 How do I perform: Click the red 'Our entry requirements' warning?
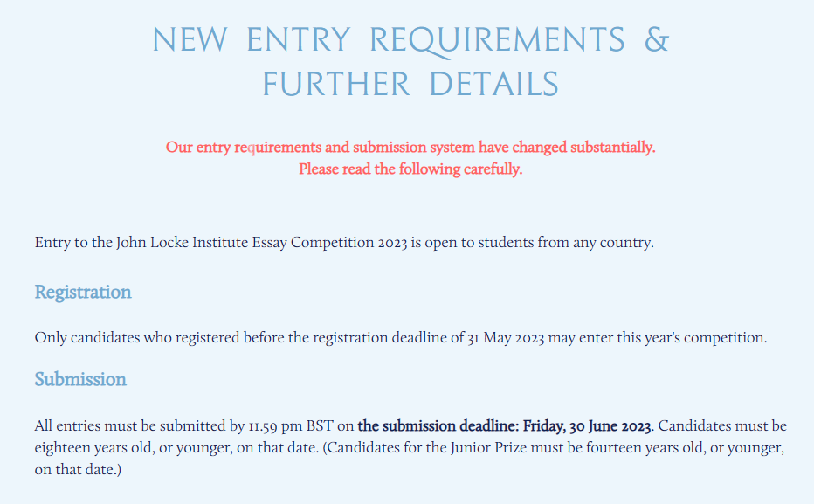(410, 148)
